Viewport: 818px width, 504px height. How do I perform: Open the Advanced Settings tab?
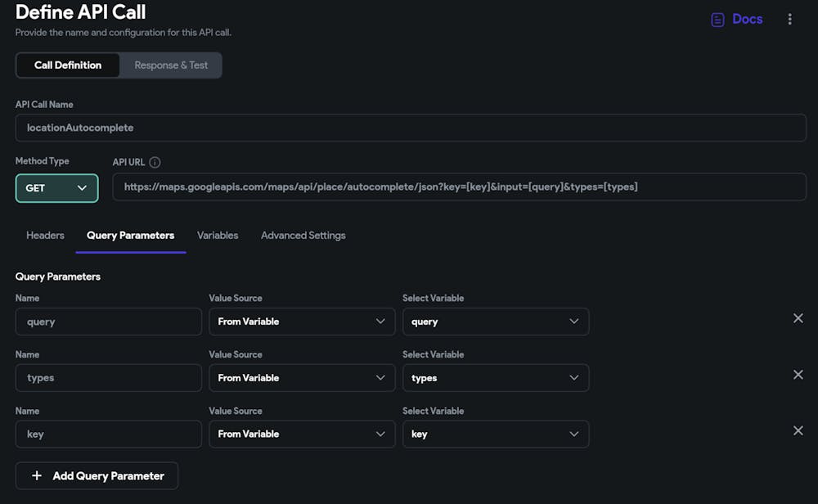pyautogui.click(x=303, y=236)
